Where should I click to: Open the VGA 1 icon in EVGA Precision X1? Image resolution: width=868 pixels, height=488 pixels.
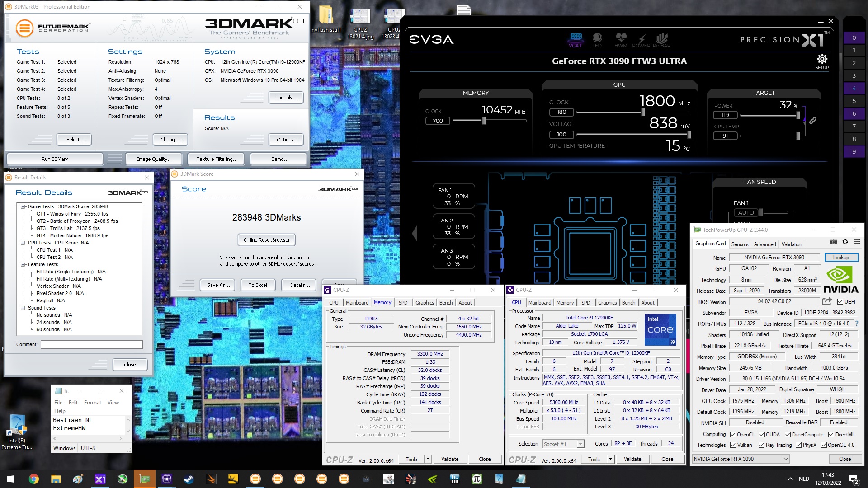point(575,40)
